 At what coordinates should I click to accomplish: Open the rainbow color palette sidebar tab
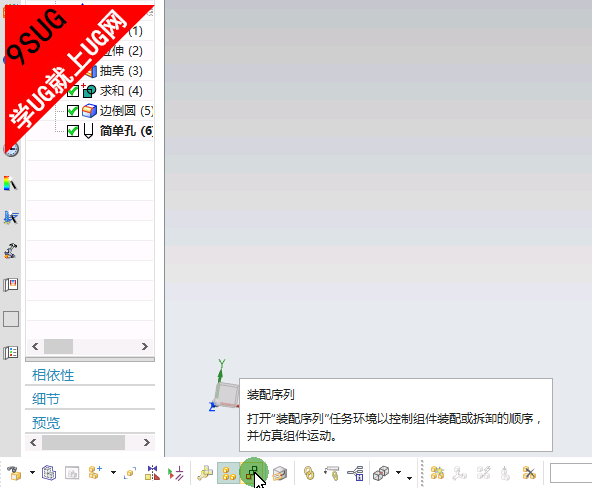[11, 183]
